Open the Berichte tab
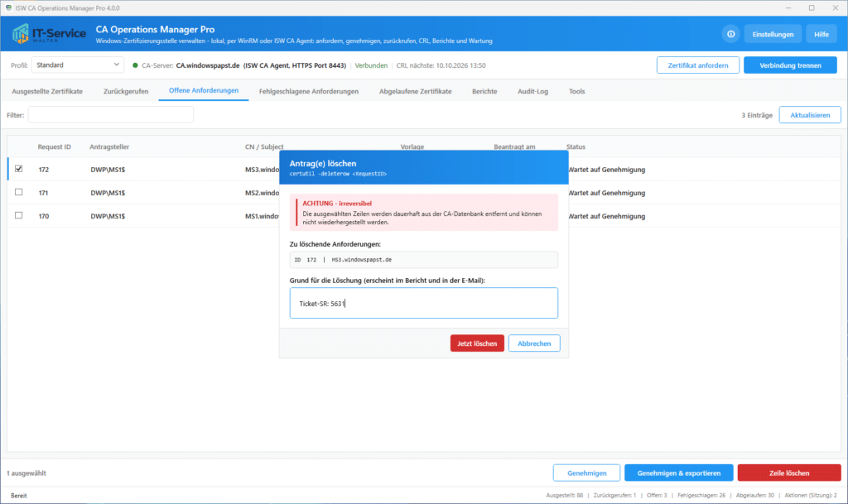The image size is (848, 504). pos(484,91)
